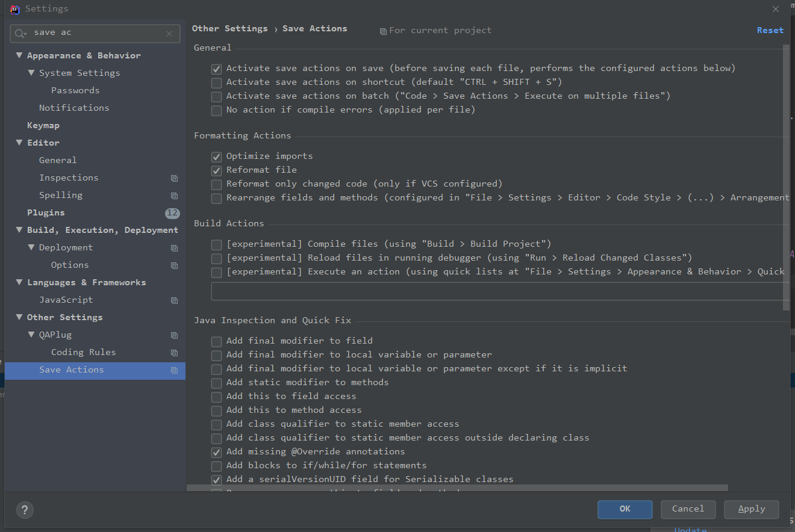
Task: Click project-level icon next to Inspections
Action: pos(174,178)
